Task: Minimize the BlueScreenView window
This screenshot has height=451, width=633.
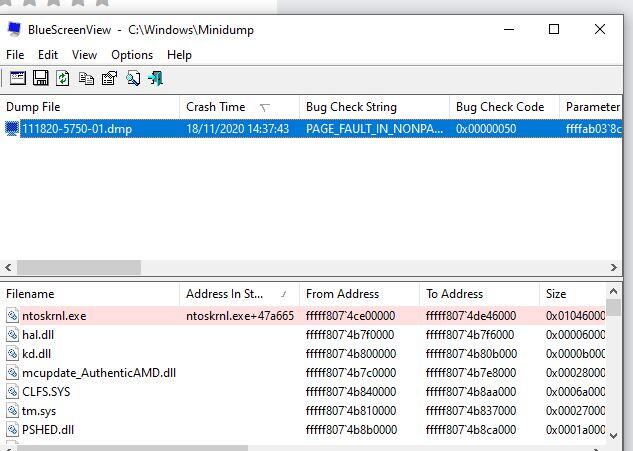Action: coord(509,29)
